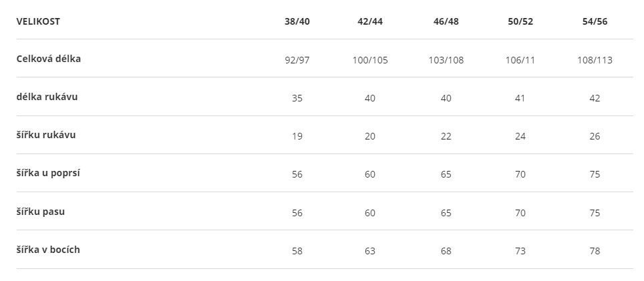Click the 103/108 total length value
The width and height of the screenshot is (644, 281).
point(446,60)
